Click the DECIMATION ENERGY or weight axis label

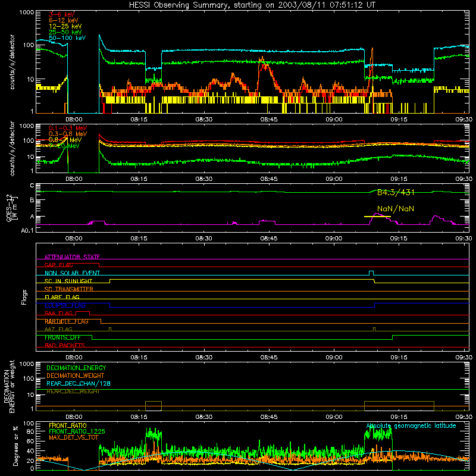[x=9, y=386]
